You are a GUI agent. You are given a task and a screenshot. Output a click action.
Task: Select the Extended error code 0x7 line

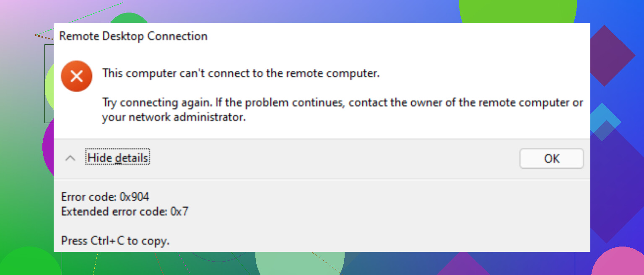tap(125, 211)
